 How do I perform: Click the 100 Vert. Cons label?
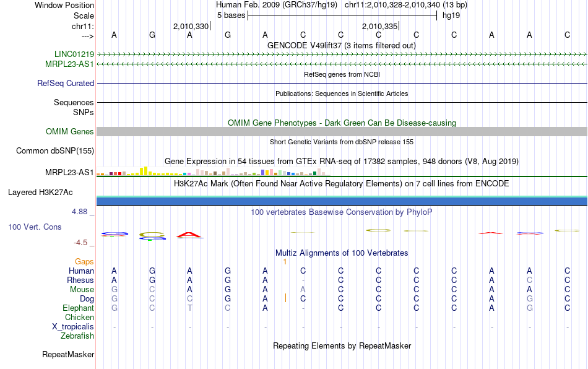coord(35,227)
